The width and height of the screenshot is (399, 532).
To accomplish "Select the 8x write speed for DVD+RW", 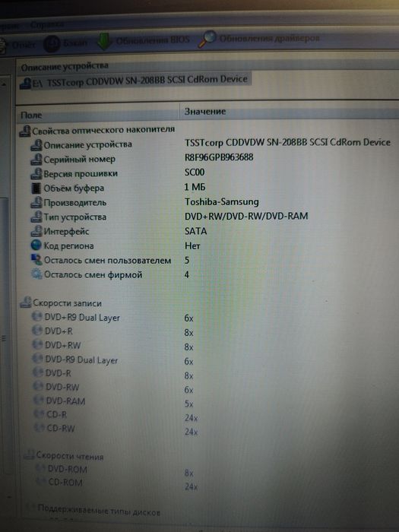I will (x=188, y=347).
